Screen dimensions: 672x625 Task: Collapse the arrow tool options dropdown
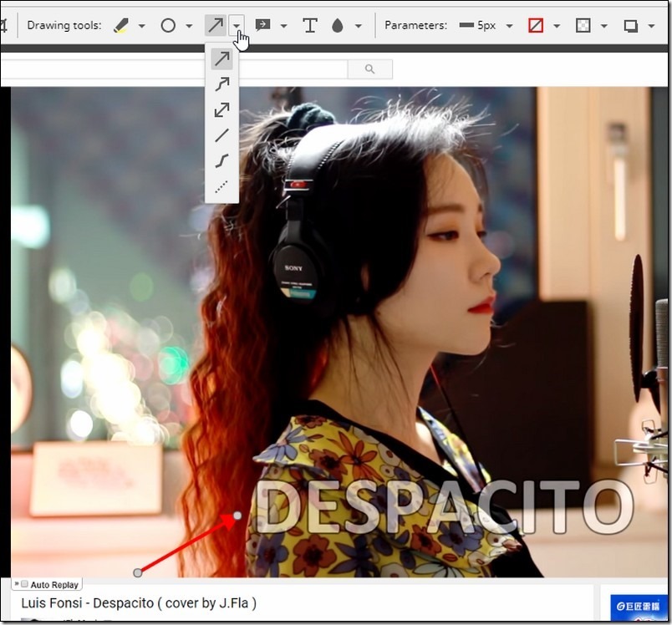tap(237, 26)
